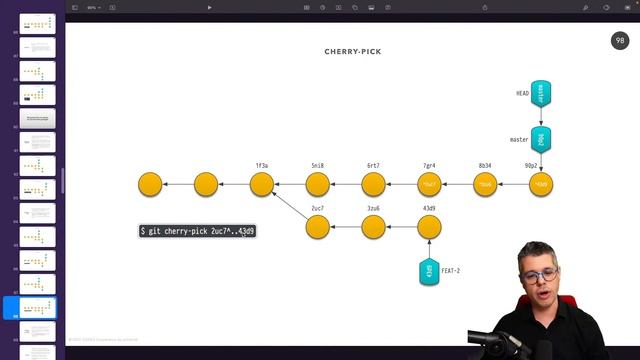Image resolution: width=640 pixels, height=360 pixels.
Task: Click the 43d9 commit label
Action: [x=429, y=209]
